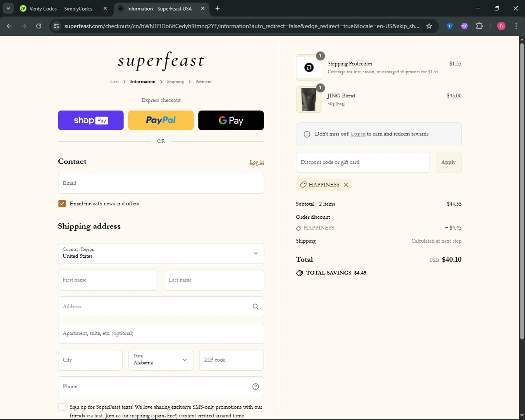Uncheck Email me with news and offers
This screenshot has height=420, width=525.
62,204
